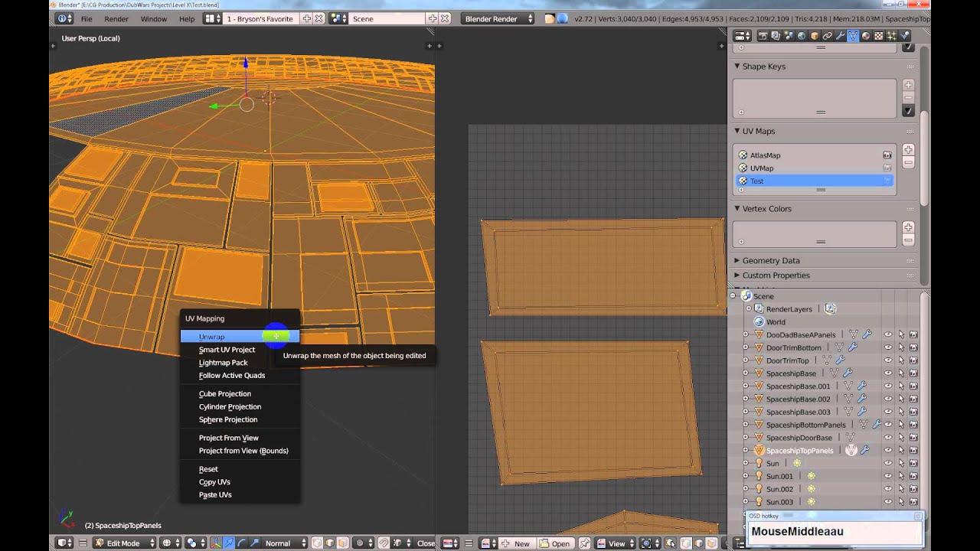Open the Normal orientation dropdown

(x=283, y=543)
